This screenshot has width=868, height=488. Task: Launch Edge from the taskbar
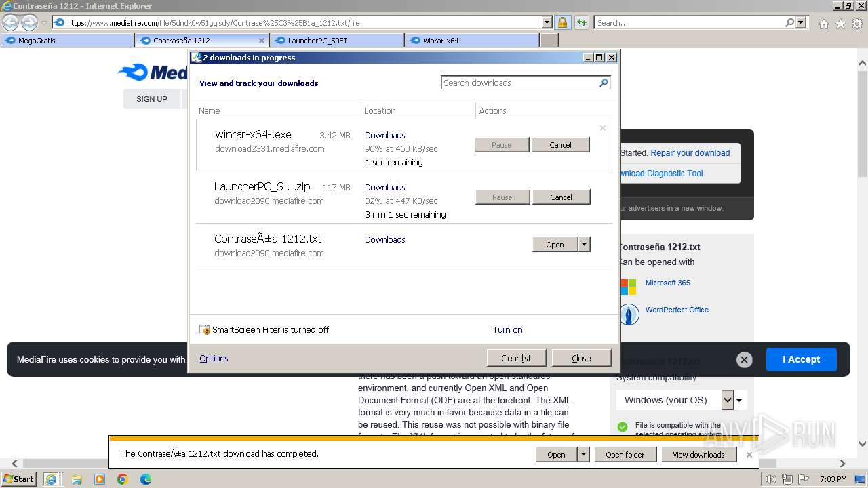coord(146,479)
